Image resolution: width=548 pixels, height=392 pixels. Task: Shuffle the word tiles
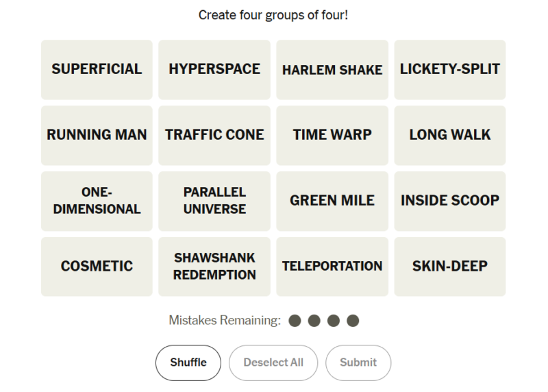188,363
